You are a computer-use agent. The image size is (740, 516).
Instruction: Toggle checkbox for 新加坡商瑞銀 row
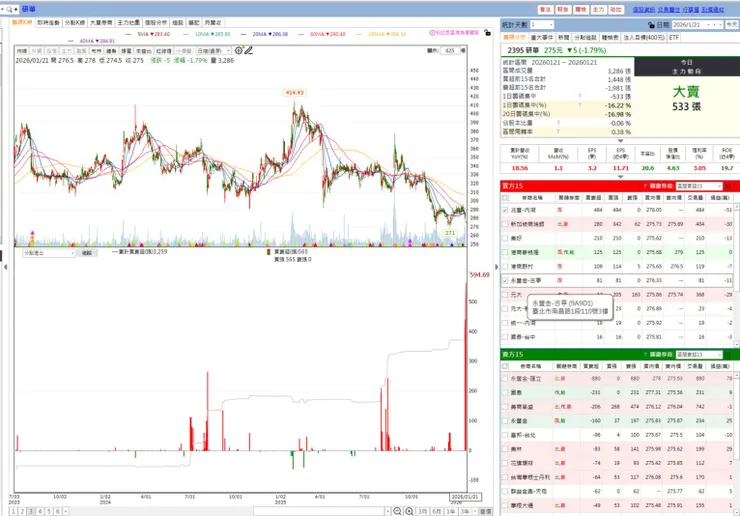[505, 224]
